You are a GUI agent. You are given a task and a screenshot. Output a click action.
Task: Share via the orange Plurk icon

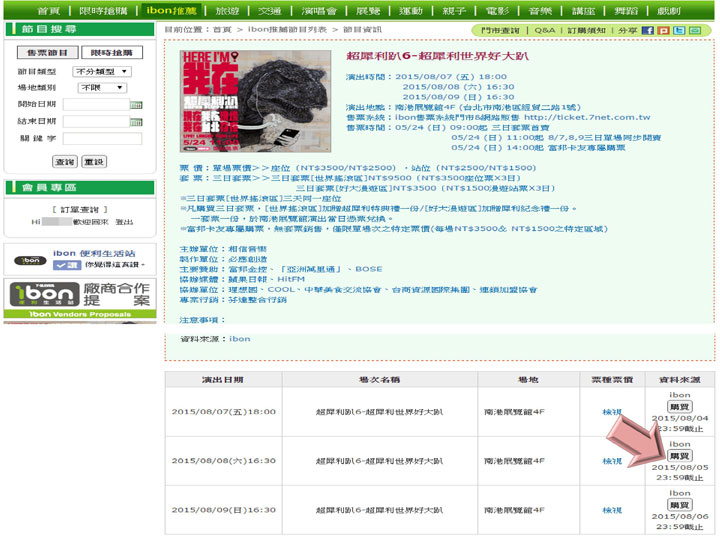pyautogui.click(x=663, y=31)
